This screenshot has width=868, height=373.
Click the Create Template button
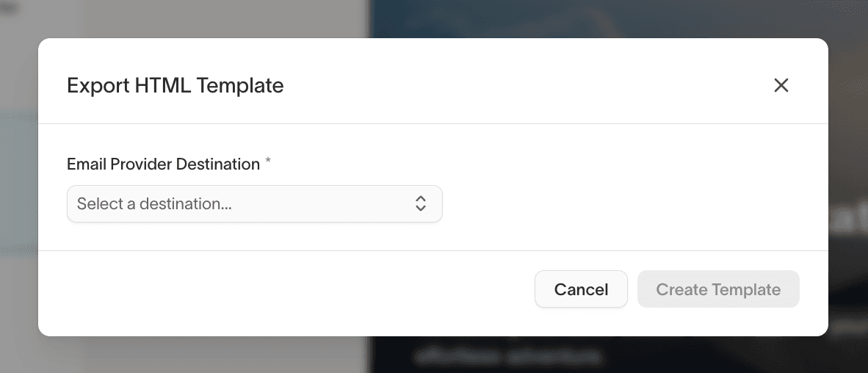point(718,289)
